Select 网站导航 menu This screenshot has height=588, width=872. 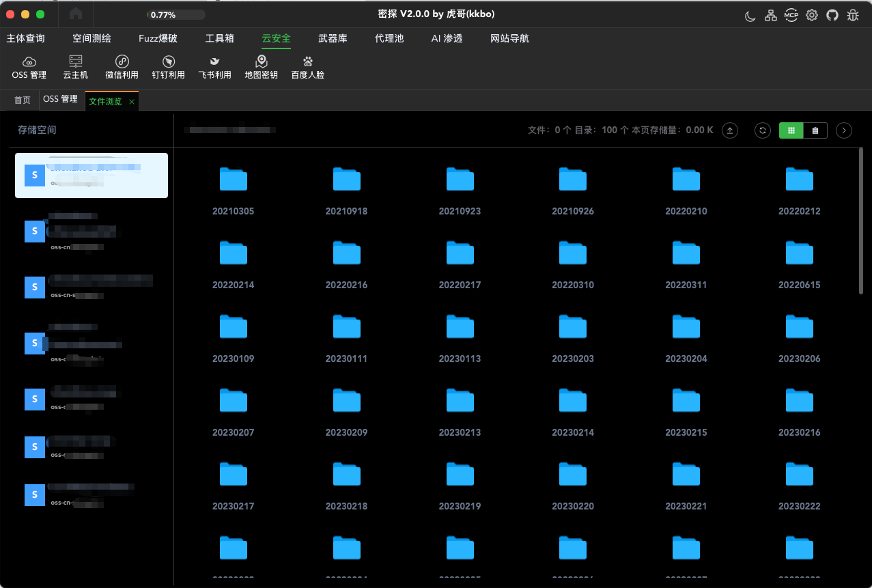510,39
